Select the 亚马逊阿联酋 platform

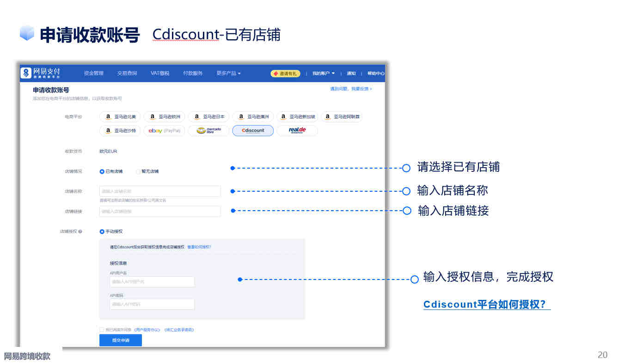[342, 117]
